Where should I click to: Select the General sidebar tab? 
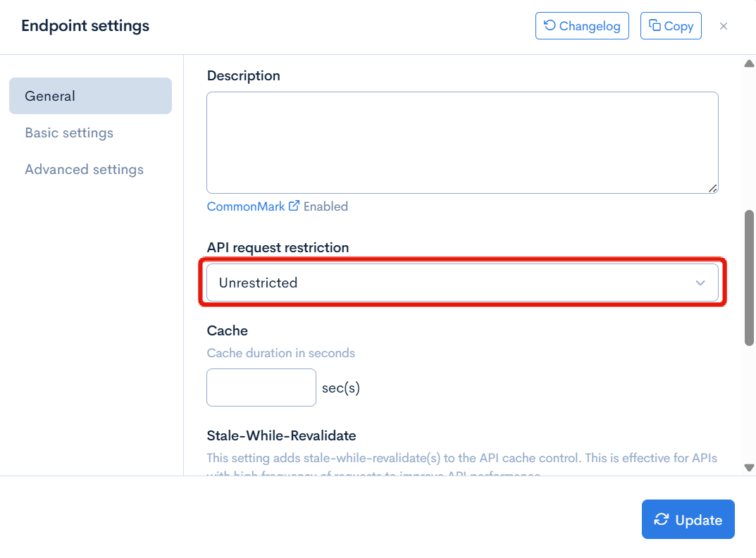point(90,96)
